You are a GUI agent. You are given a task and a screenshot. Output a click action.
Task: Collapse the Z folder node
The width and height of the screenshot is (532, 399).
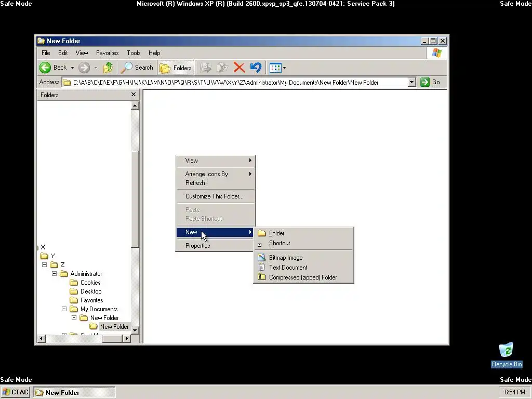point(45,264)
